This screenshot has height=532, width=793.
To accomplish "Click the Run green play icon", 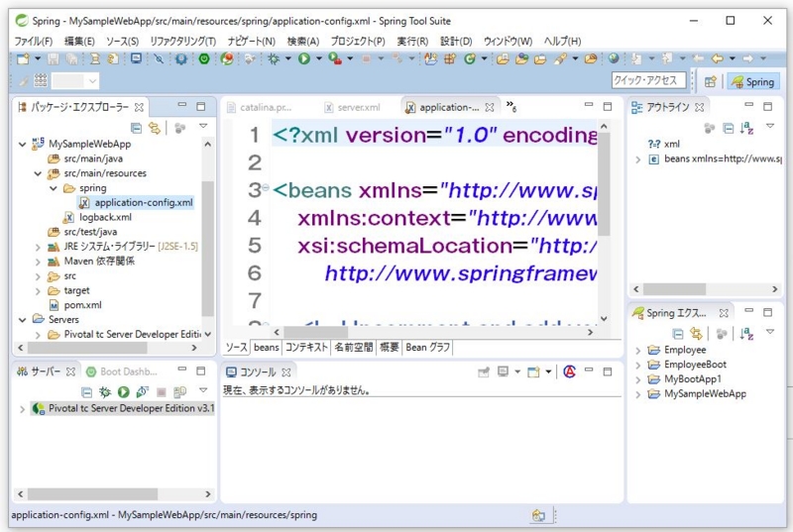I will (x=304, y=59).
